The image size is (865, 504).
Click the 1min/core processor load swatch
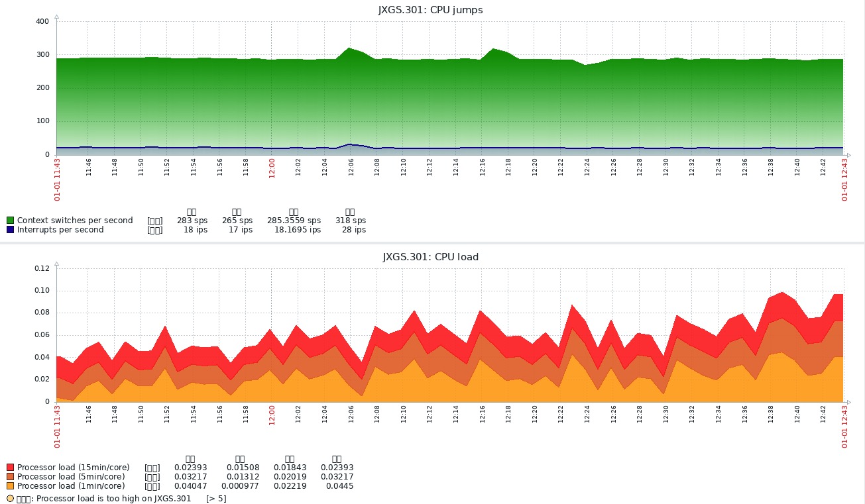10,486
